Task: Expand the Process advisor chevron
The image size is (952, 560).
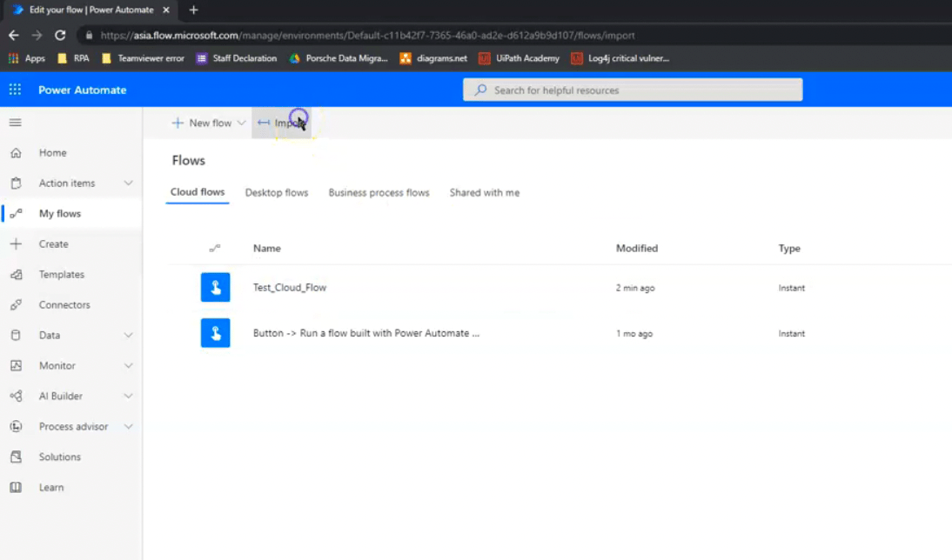Action: 128,427
